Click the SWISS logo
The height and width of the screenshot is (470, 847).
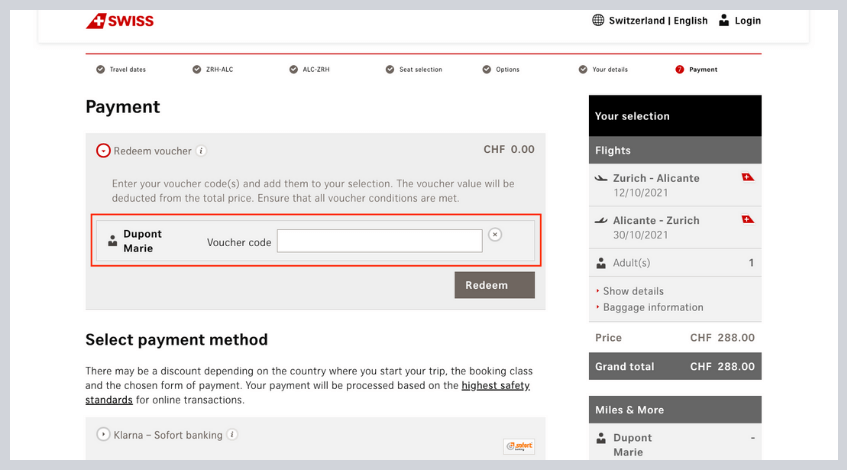(x=119, y=21)
